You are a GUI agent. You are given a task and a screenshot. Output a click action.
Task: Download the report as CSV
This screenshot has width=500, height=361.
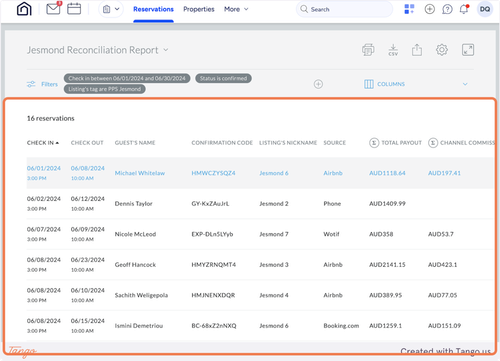(x=393, y=50)
